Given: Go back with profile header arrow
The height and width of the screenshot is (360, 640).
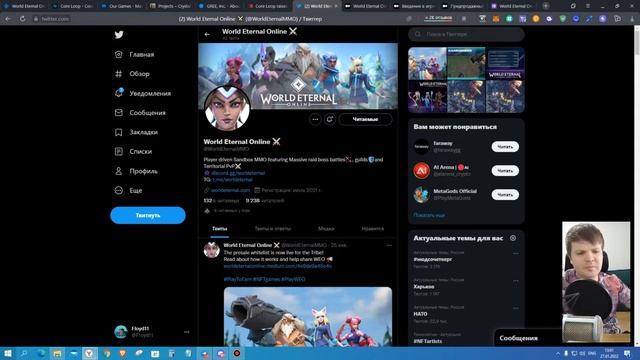Looking at the screenshot, I should click(207, 34).
